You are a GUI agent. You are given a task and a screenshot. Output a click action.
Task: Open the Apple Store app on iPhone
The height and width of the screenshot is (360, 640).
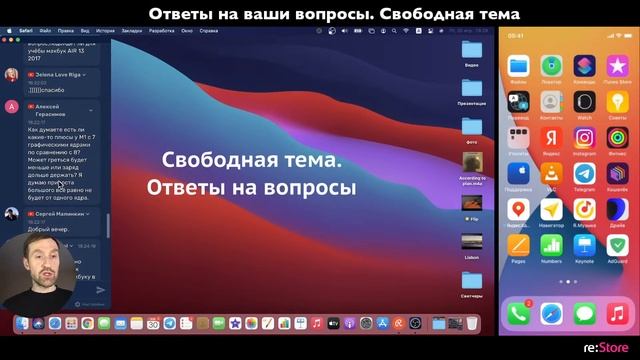point(518,173)
